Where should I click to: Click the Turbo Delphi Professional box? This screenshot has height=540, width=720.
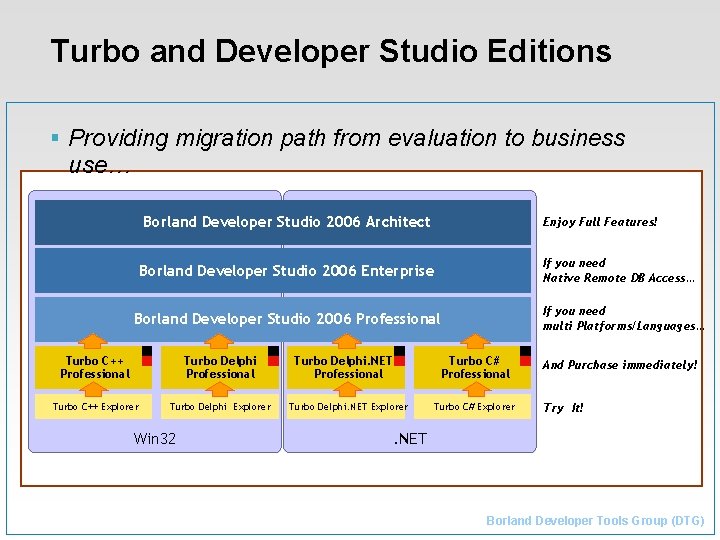[x=220, y=367]
